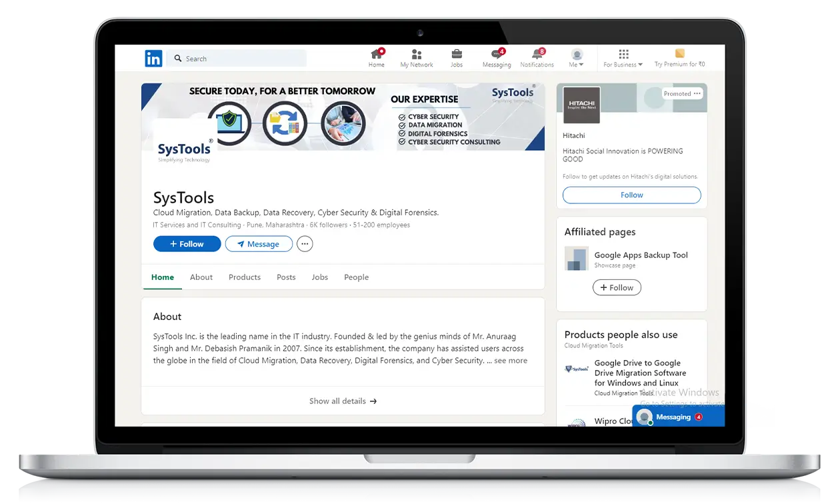Viewport: 840px width, 504px height.
Task: Click the search magnifier icon
Action: [x=178, y=59]
